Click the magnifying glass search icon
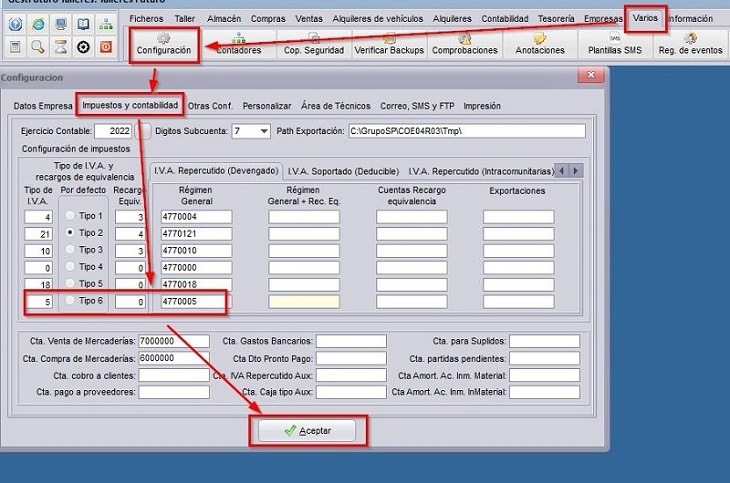 point(38,47)
